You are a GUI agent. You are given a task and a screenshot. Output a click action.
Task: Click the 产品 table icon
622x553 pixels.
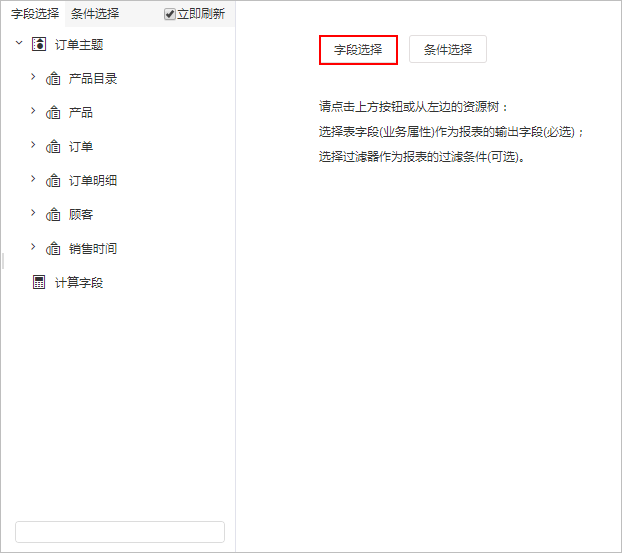53,113
